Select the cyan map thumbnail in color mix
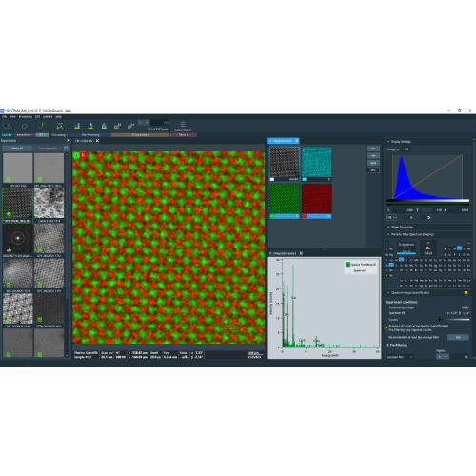Image resolution: width=476 pixels, height=476 pixels. 317,162
